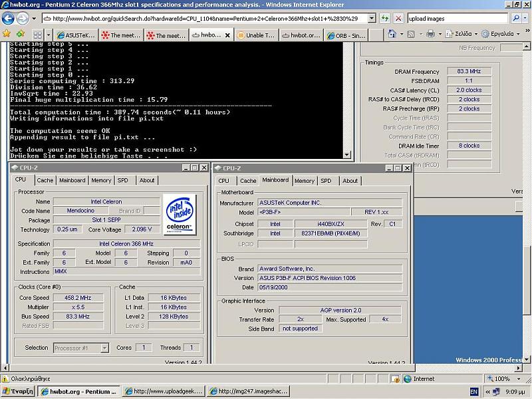Open About tab in left CPU-Z
Screen dimensions: 532x399
click(147, 180)
